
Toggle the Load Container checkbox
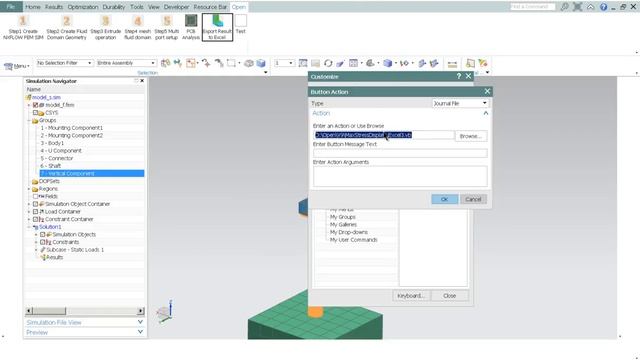[x=36, y=211]
